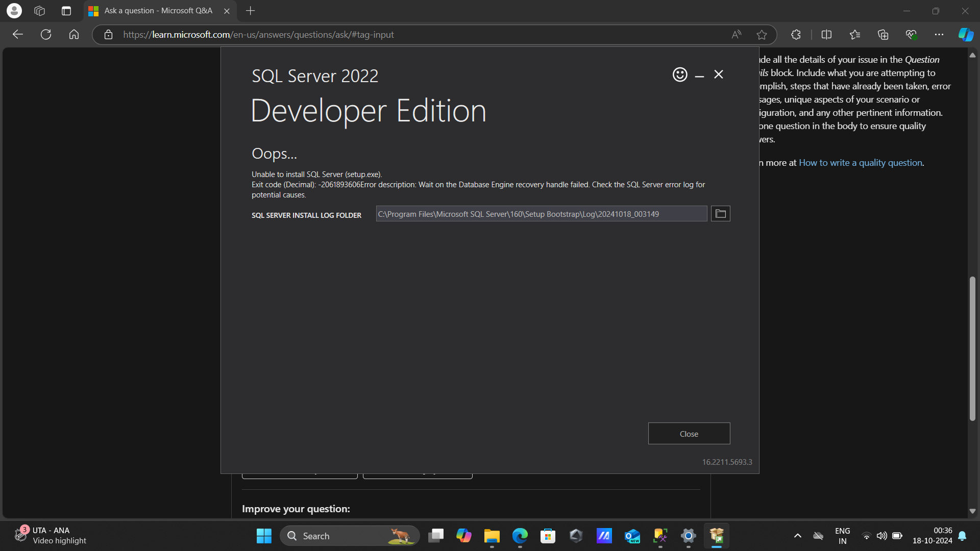
Task: Switch to Microsoft Edge on the taskbar
Action: 520,536
